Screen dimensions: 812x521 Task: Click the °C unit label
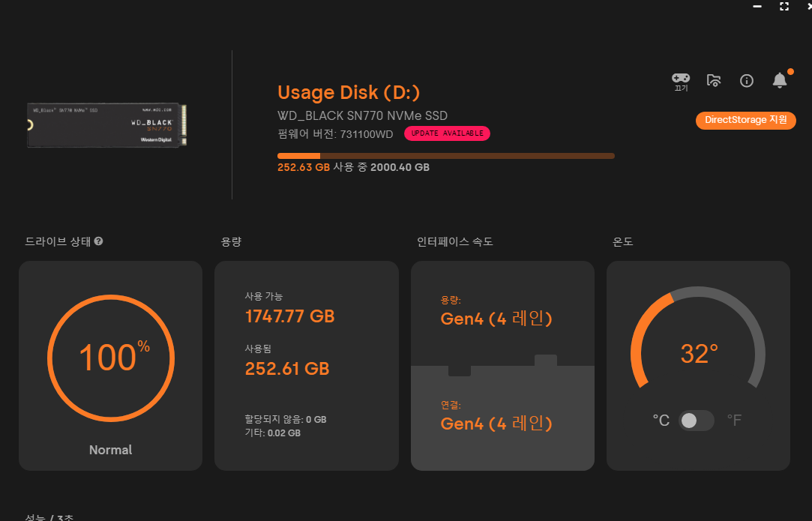661,420
